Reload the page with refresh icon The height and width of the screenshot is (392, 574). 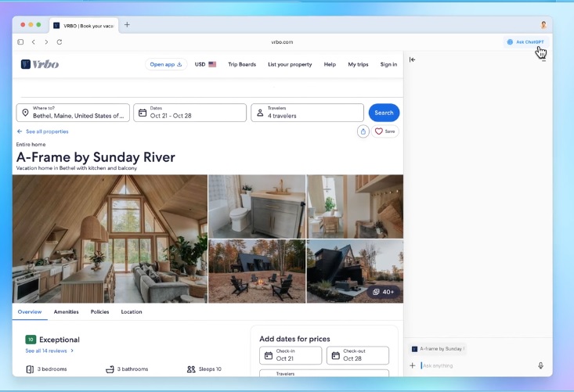[60, 42]
